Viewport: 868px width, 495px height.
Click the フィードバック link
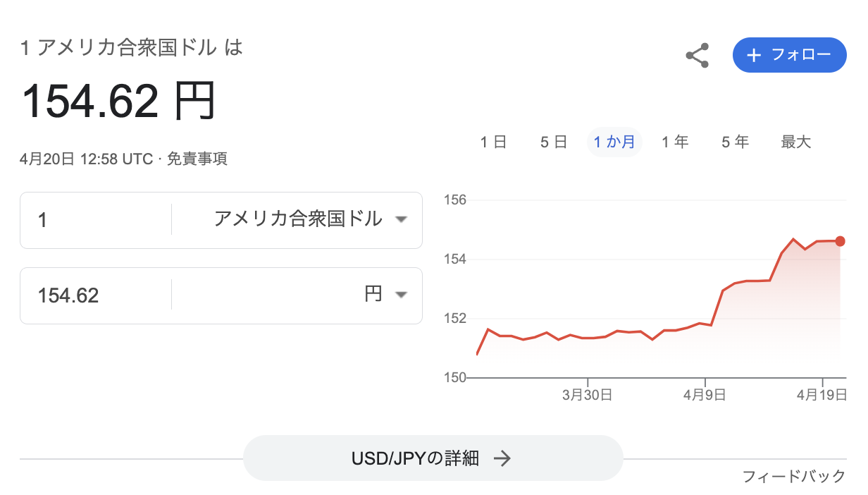[793, 477]
